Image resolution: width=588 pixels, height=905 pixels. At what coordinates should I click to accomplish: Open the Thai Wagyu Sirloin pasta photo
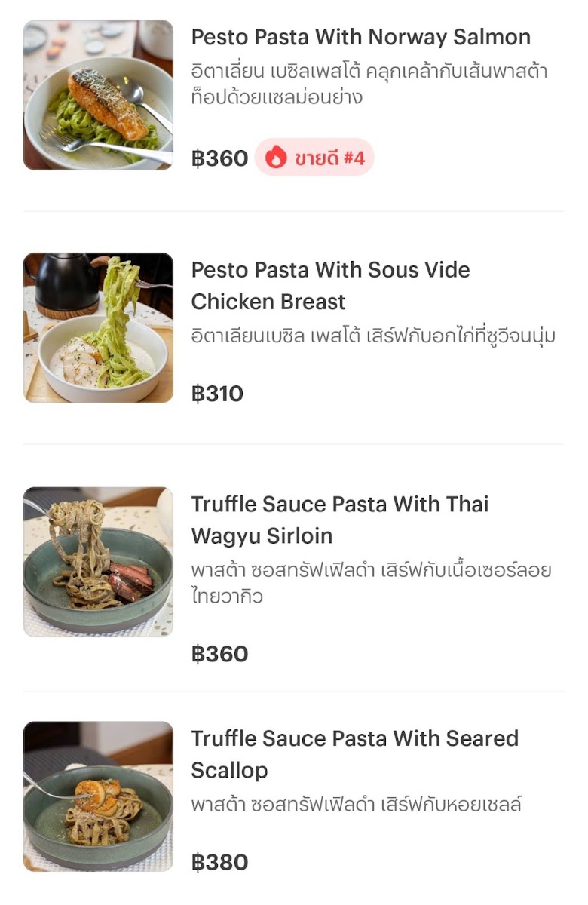(x=98, y=562)
